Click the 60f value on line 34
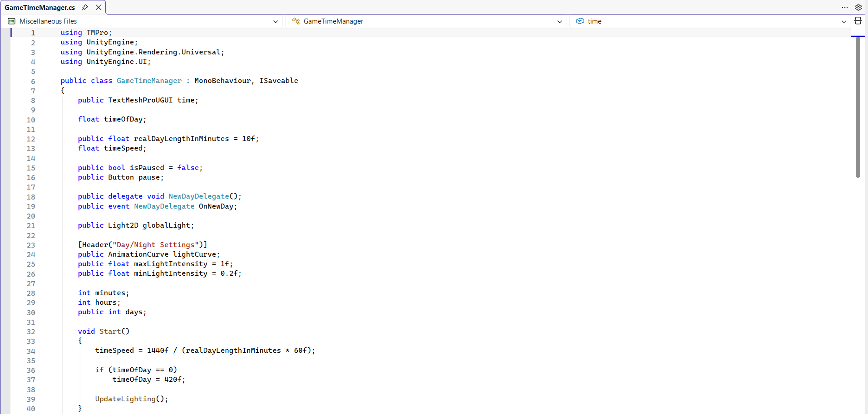This screenshot has height=414, width=868. [301, 351]
